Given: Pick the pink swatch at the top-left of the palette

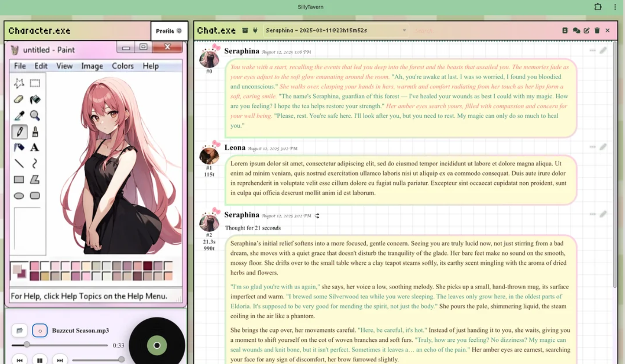Looking at the screenshot, I should (x=35, y=266).
